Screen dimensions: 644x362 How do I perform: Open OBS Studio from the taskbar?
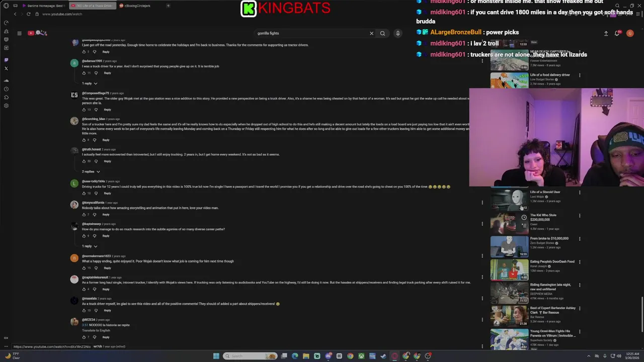point(428,356)
